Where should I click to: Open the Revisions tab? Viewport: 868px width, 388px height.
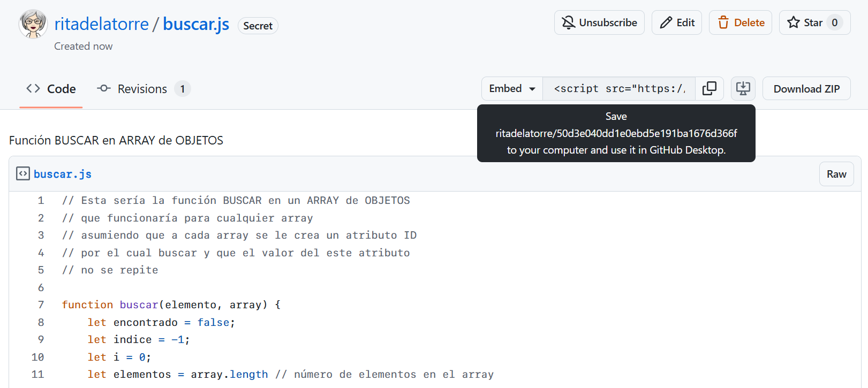click(144, 89)
